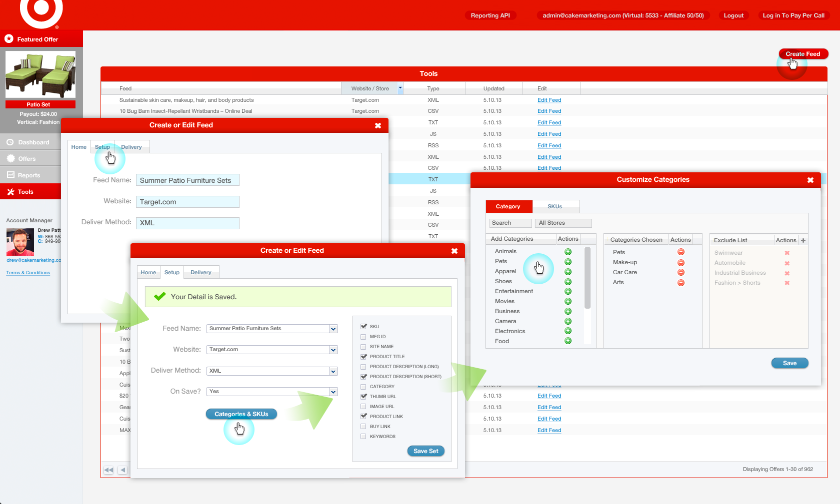Click the plus icon beside Exclude List Actions

coord(803,240)
